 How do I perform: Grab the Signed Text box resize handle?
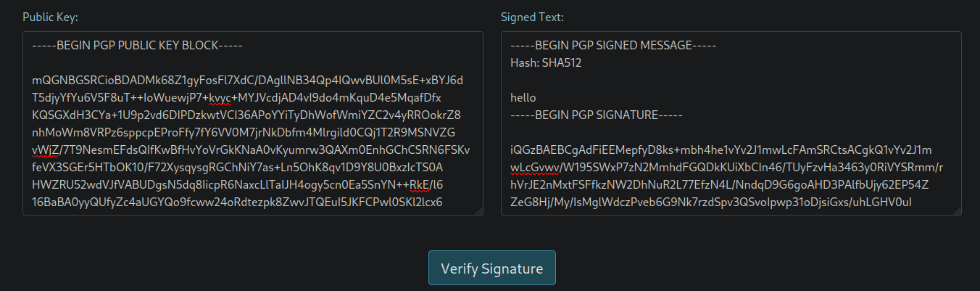957,210
